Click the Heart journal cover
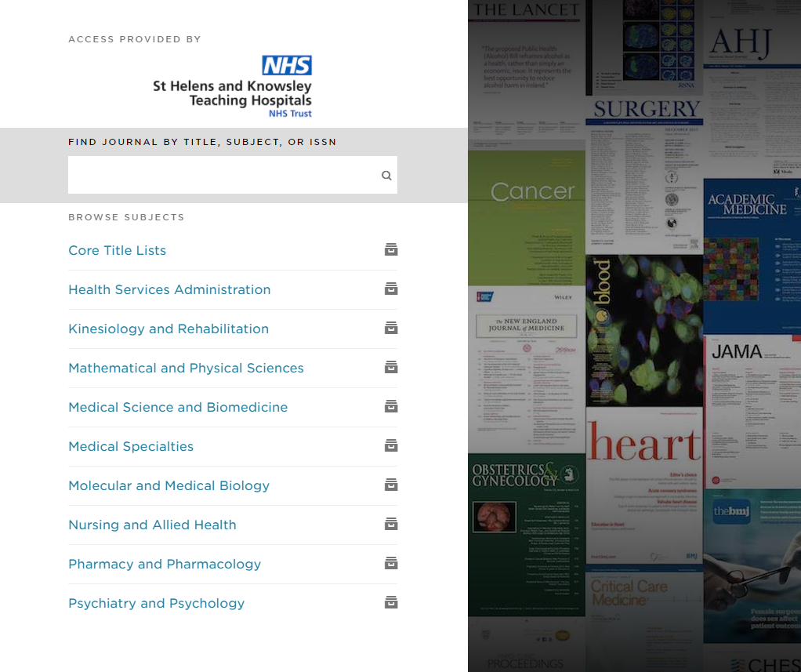The width and height of the screenshot is (801, 672). point(644,485)
